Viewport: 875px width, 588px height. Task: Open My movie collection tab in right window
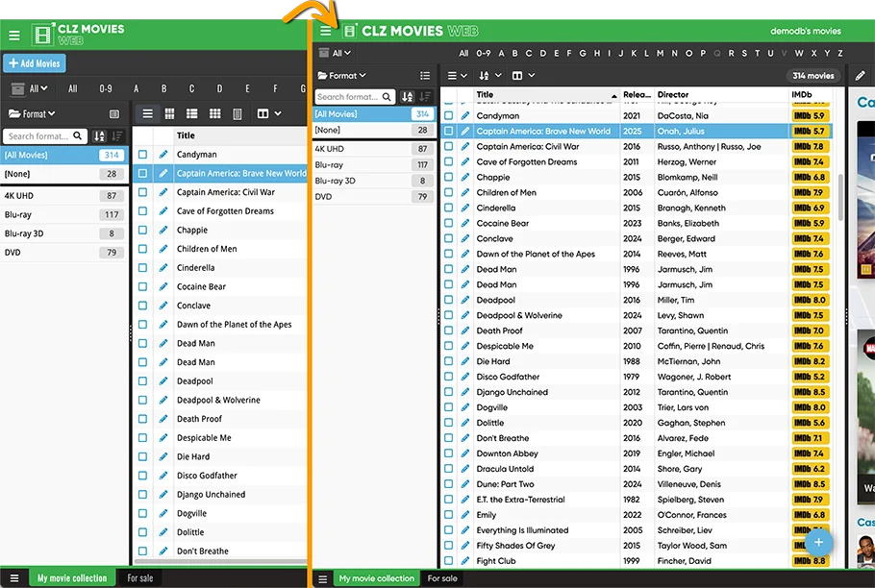(x=377, y=578)
